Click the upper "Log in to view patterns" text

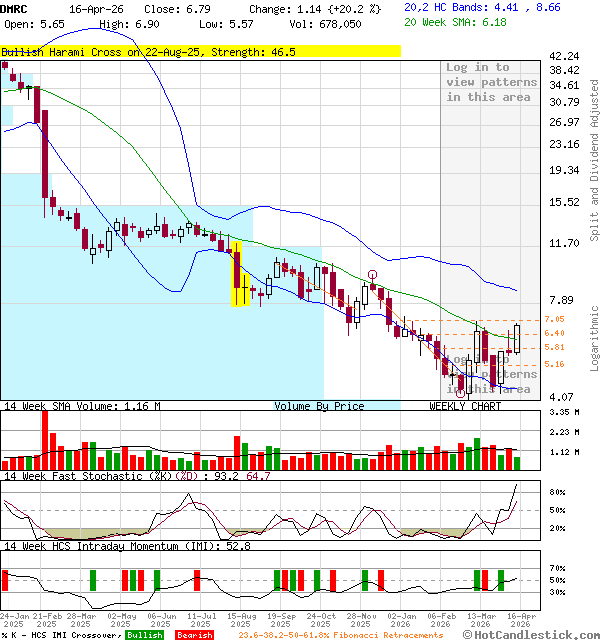(x=491, y=82)
